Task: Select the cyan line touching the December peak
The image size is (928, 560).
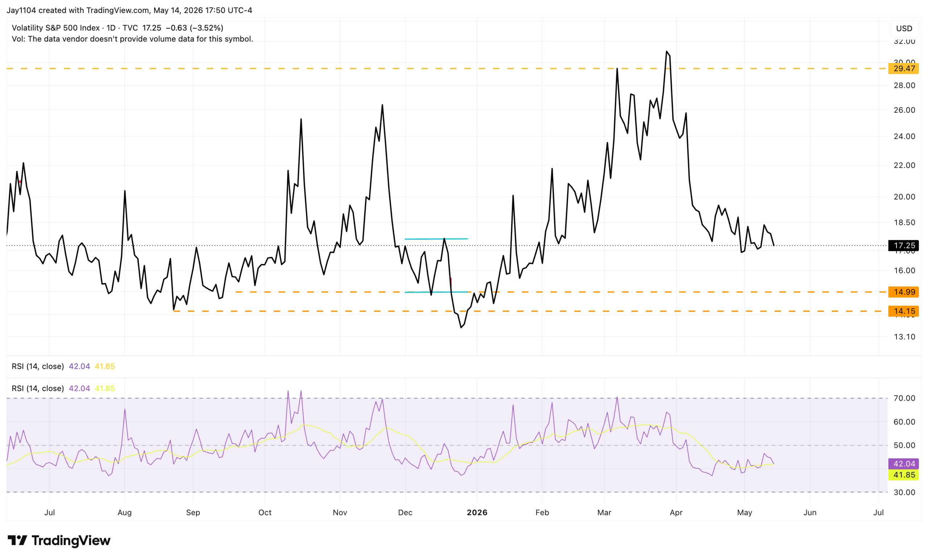Action: [x=436, y=239]
